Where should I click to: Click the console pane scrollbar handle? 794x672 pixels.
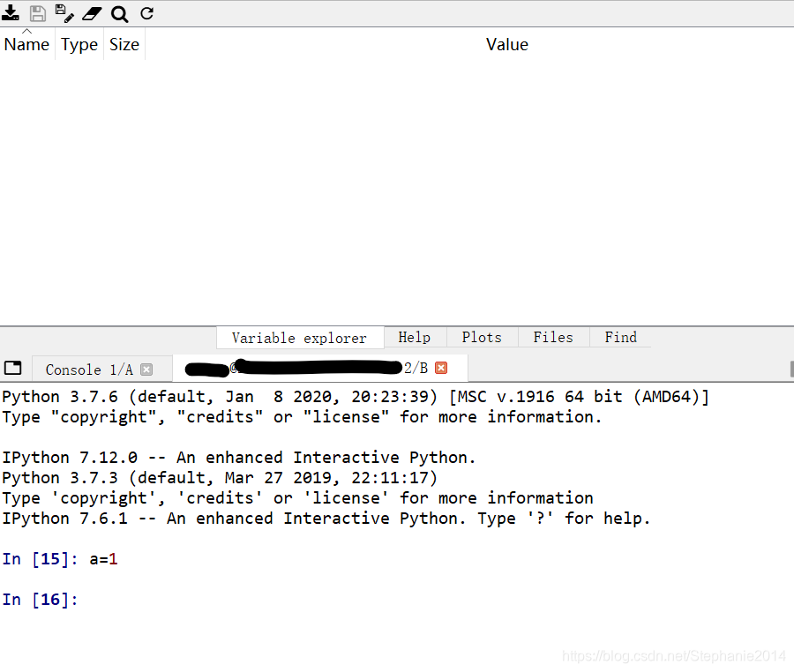(791, 369)
